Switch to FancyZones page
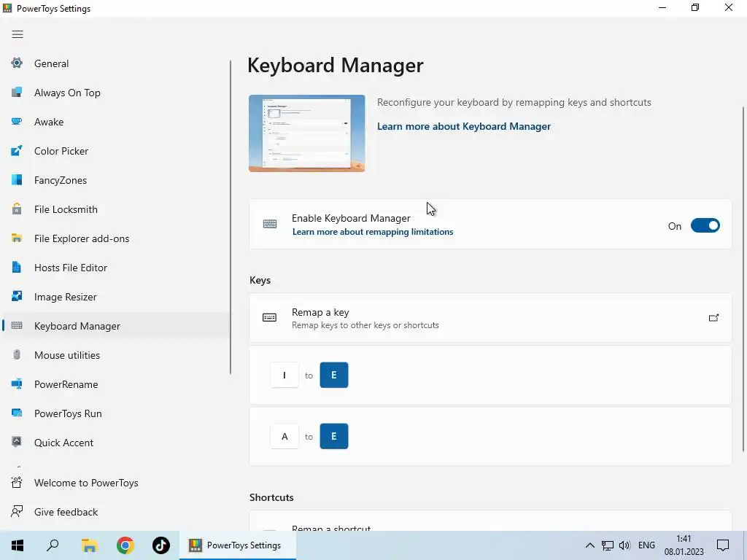 116,180
